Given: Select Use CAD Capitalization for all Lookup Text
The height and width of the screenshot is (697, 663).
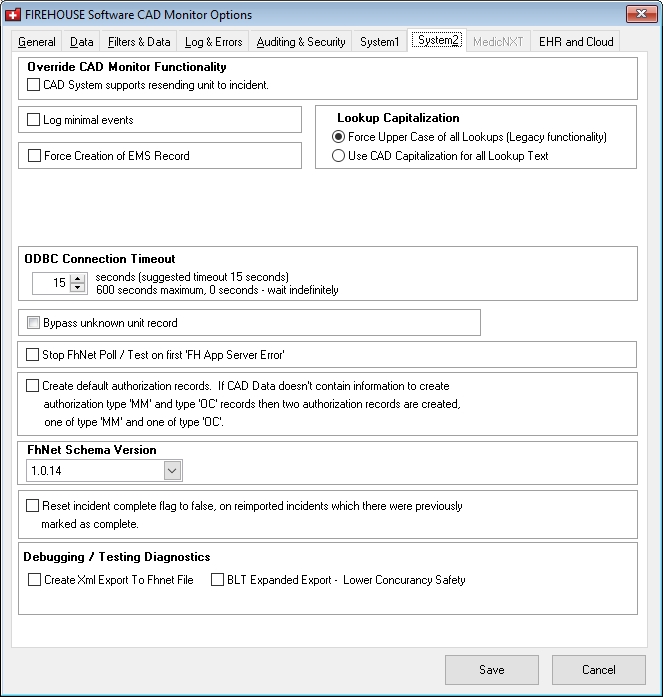Looking at the screenshot, I should click(x=338, y=156).
